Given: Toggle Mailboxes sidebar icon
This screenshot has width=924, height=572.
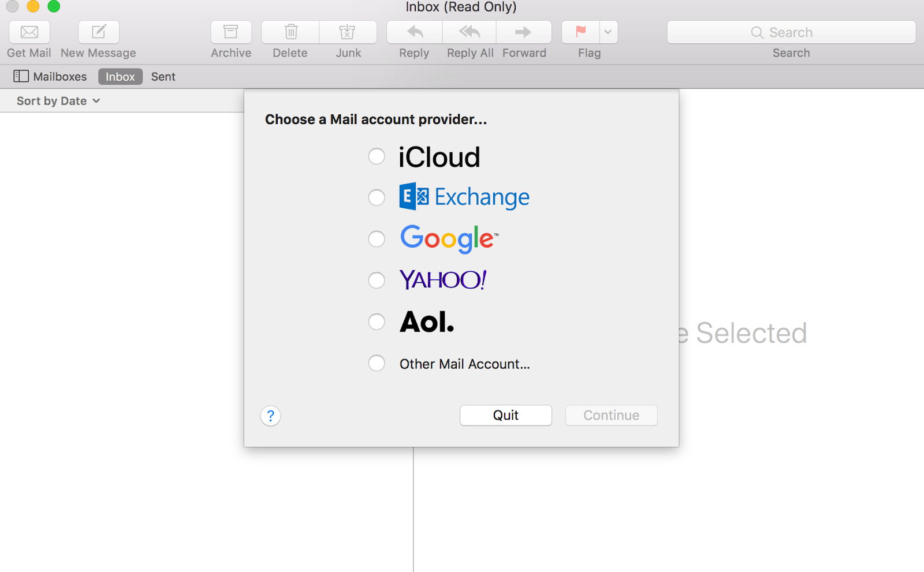Looking at the screenshot, I should click(21, 76).
